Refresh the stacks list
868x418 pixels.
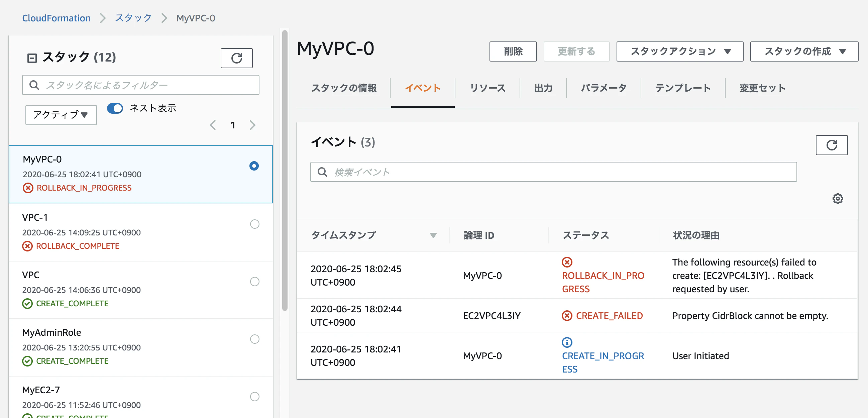[x=236, y=58]
